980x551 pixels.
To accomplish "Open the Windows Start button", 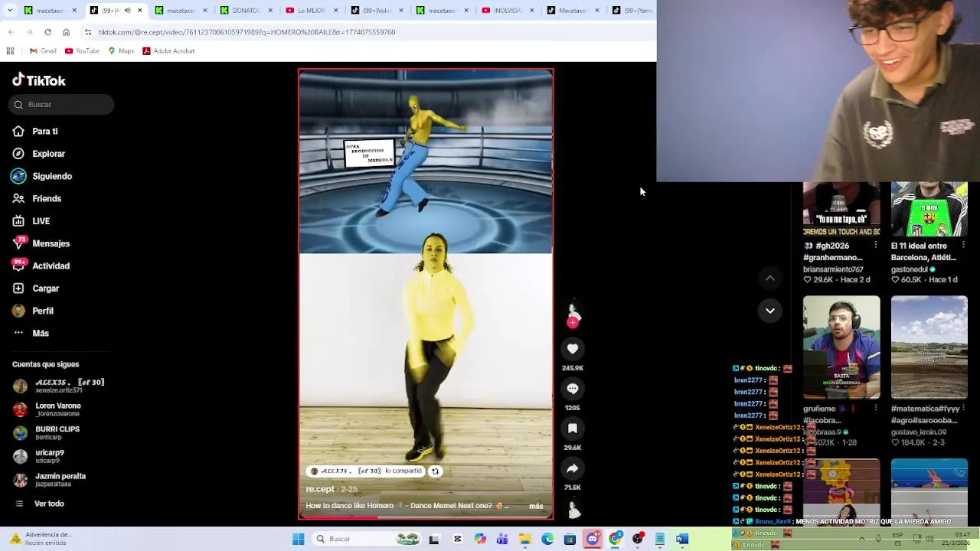I will (x=298, y=540).
